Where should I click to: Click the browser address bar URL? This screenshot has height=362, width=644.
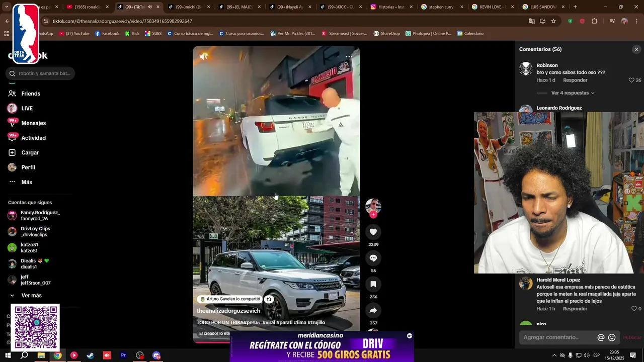pyautogui.click(x=122, y=21)
